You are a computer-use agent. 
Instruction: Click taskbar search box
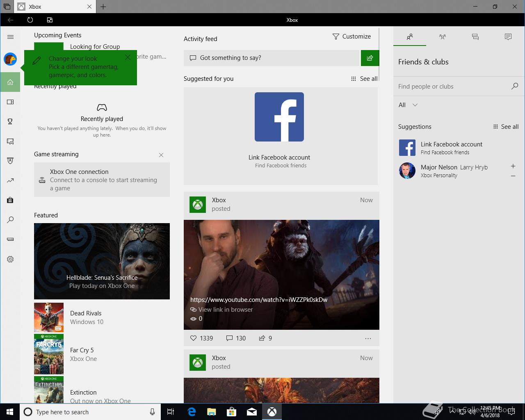[x=90, y=412]
